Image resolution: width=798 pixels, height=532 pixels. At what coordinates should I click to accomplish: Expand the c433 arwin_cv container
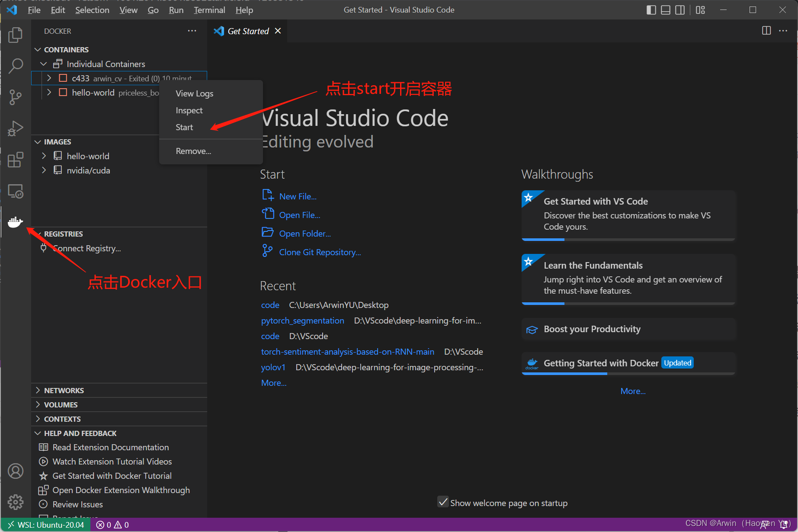49,78
